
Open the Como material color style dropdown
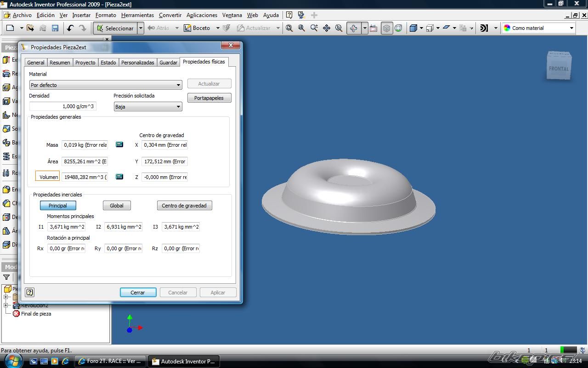[571, 28]
